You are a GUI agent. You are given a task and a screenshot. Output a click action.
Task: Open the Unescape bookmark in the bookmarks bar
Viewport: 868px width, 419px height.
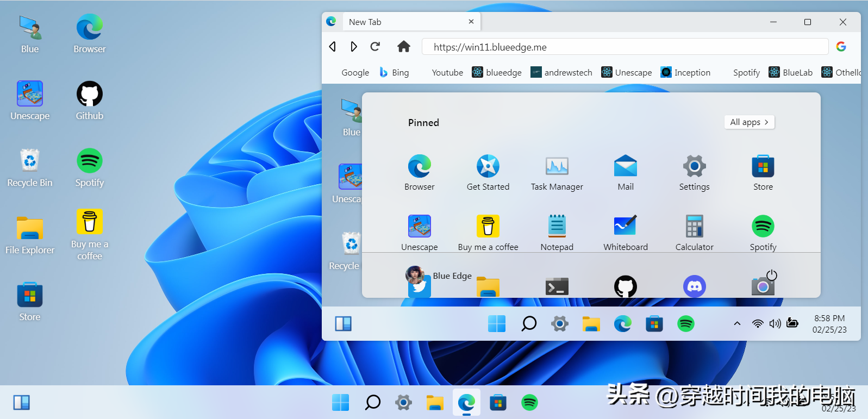click(x=627, y=73)
